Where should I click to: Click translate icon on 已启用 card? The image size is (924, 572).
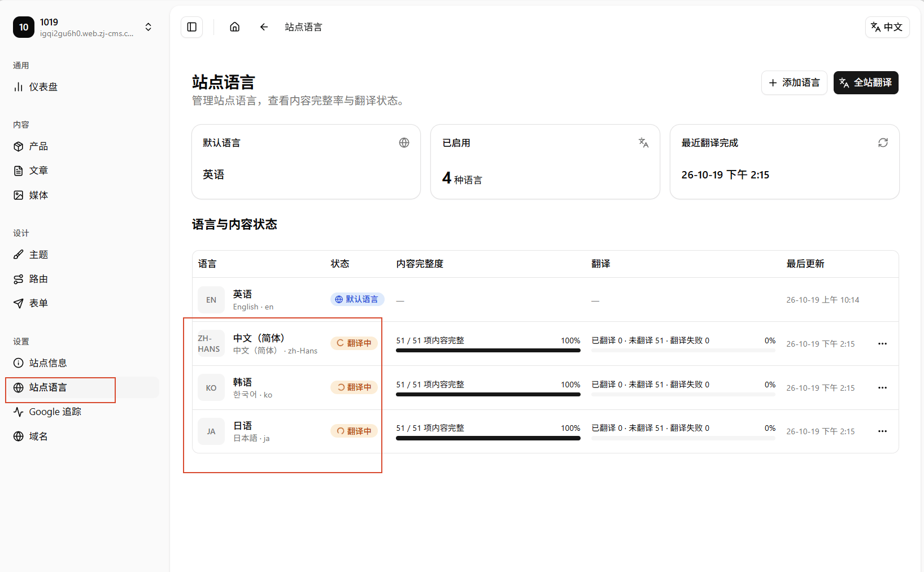click(x=643, y=143)
